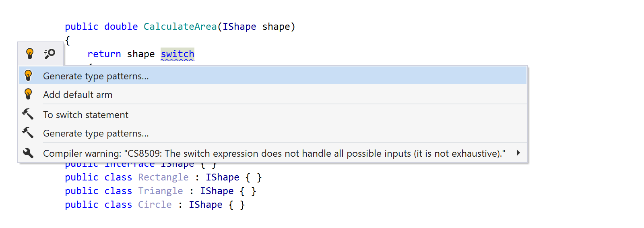644x228 pixels.
Task: Click wrench icon beside Compiler warning
Action: (28, 153)
